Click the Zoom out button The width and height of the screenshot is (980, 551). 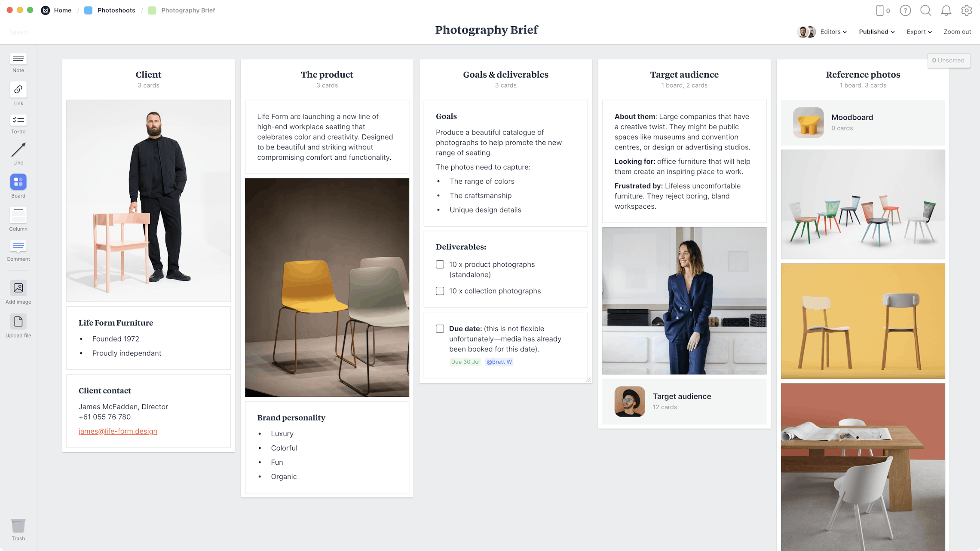tap(957, 31)
